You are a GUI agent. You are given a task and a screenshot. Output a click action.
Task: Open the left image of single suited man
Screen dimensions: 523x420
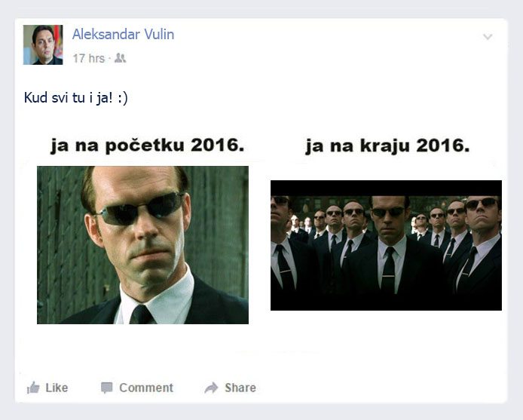click(x=142, y=245)
